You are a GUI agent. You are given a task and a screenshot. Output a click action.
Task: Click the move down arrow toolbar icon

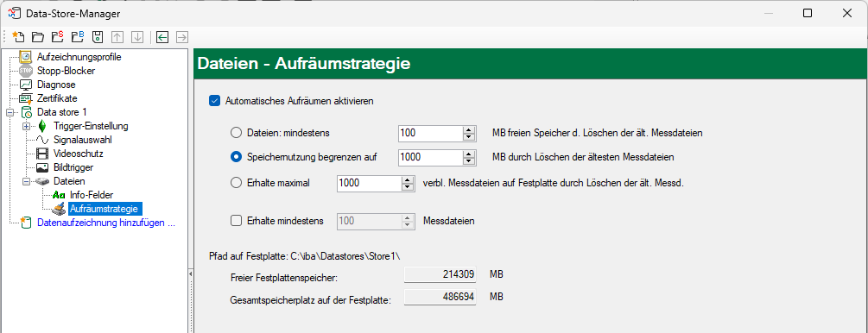pyautogui.click(x=137, y=37)
